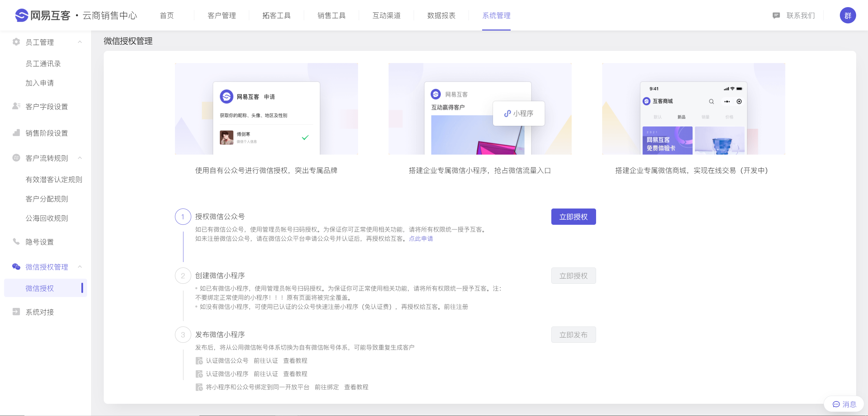
Task: Click the 公众号微信授权 illustration thumbnail
Action: click(266, 109)
